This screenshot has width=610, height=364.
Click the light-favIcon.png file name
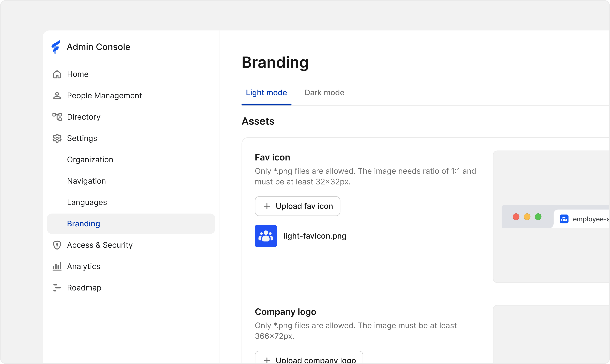click(315, 236)
